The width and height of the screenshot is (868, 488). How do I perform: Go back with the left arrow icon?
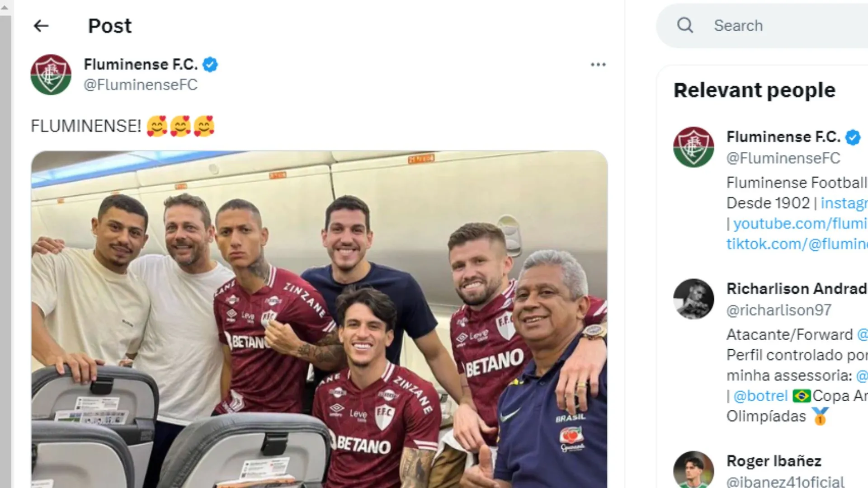pos(41,26)
